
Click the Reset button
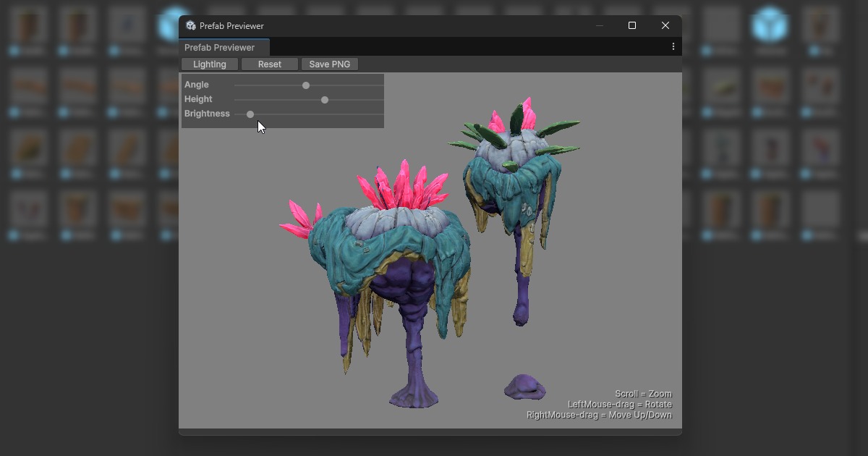click(269, 64)
